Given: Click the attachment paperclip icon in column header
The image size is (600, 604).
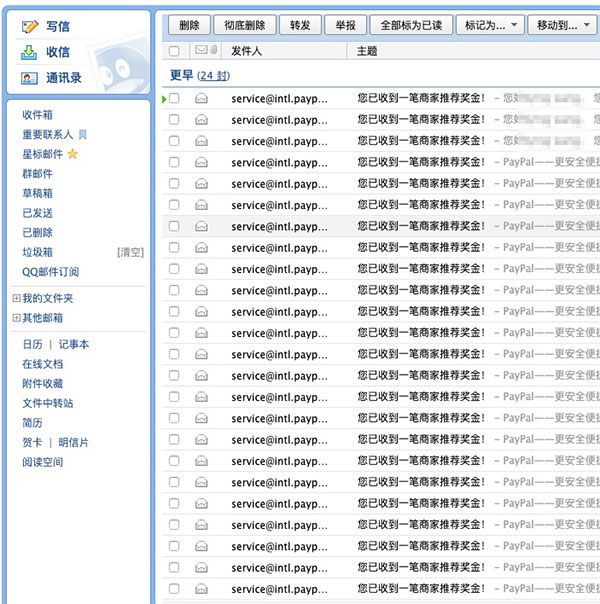Looking at the screenshot, I should [214, 50].
